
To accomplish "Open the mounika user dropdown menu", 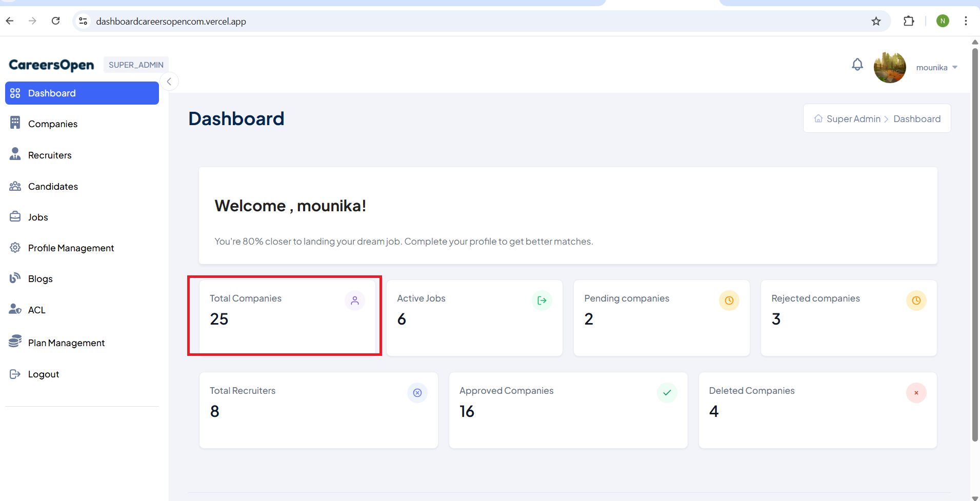I will [x=937, y=68].
